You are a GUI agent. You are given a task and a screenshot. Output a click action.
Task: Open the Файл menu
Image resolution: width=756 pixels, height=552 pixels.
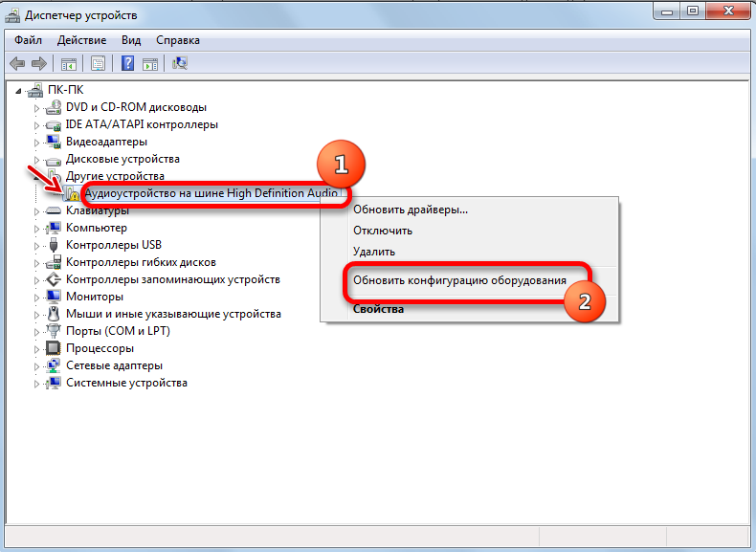click(28, 40)
